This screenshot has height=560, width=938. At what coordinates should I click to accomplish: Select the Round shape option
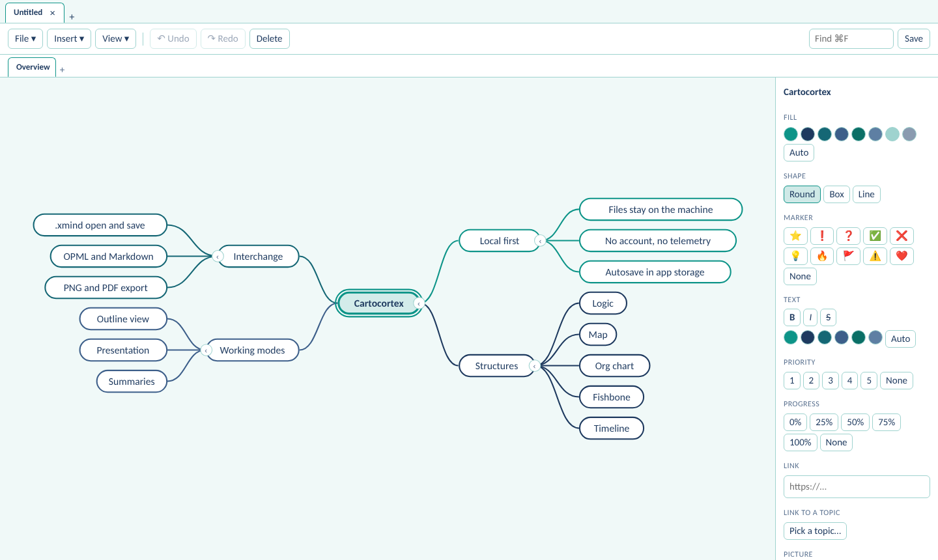[802, 194]
